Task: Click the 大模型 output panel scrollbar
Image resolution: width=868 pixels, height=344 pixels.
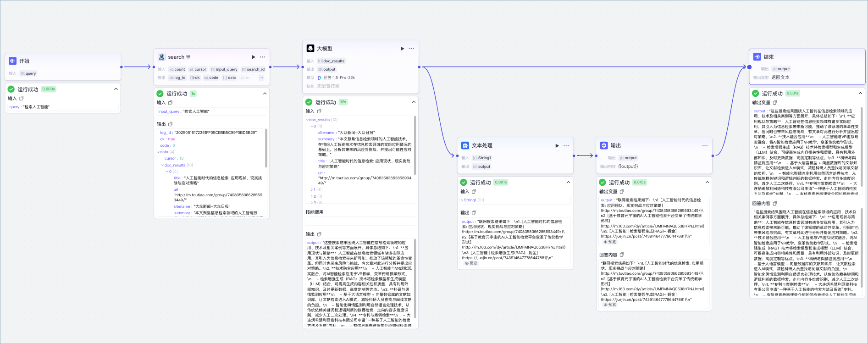Action: (x=415, y=278)
